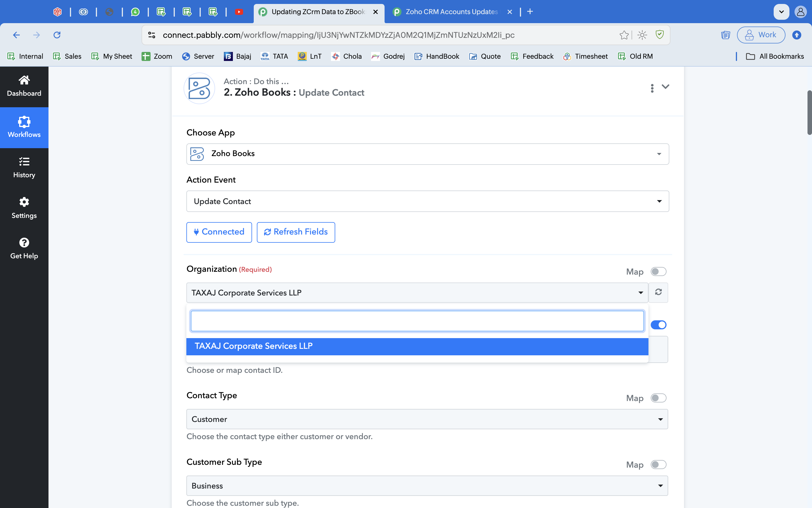Toggle the Organization Map switch
This screenshot has height=508, width=812.
click(x=658, y=271)
